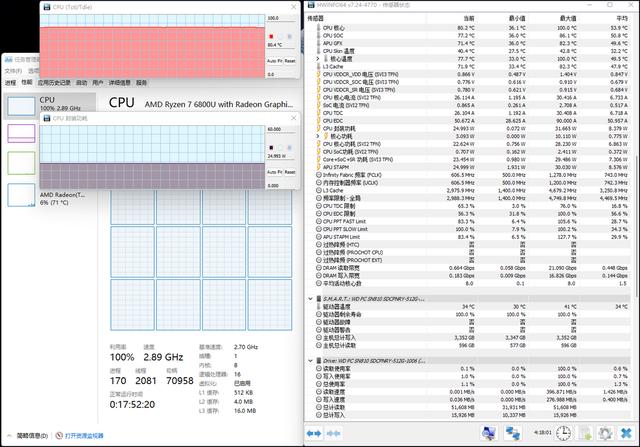Click dark purple color swatch in lower CPU graph window

[271, 147]
